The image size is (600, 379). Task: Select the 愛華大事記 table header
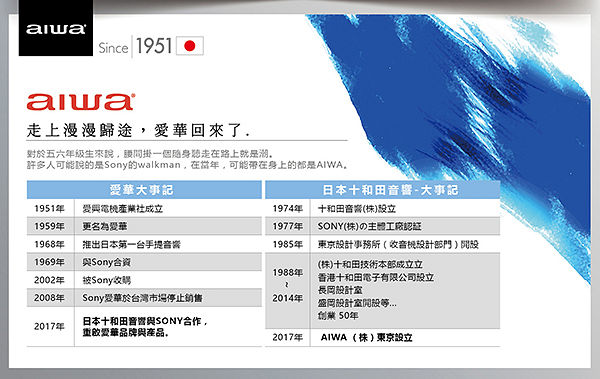pyautogui.click(x=144, y=190)
